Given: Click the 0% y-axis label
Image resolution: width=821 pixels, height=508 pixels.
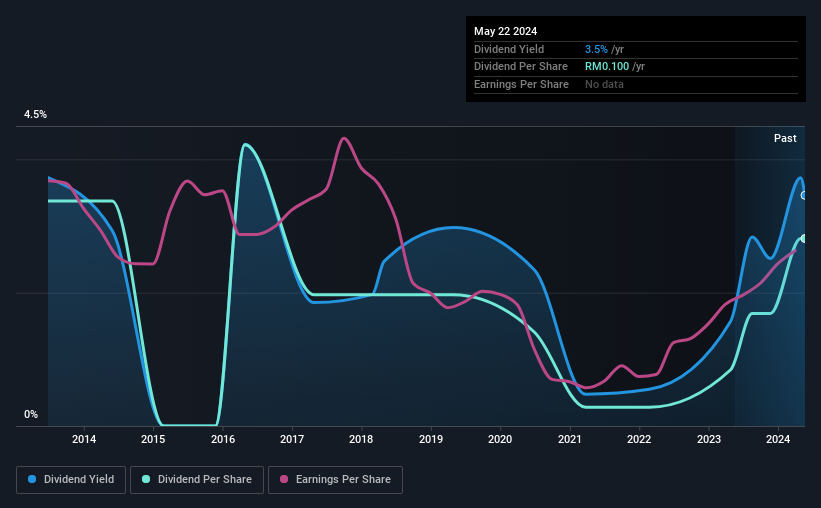Looking at the screenshot, I should click(31, 414).
